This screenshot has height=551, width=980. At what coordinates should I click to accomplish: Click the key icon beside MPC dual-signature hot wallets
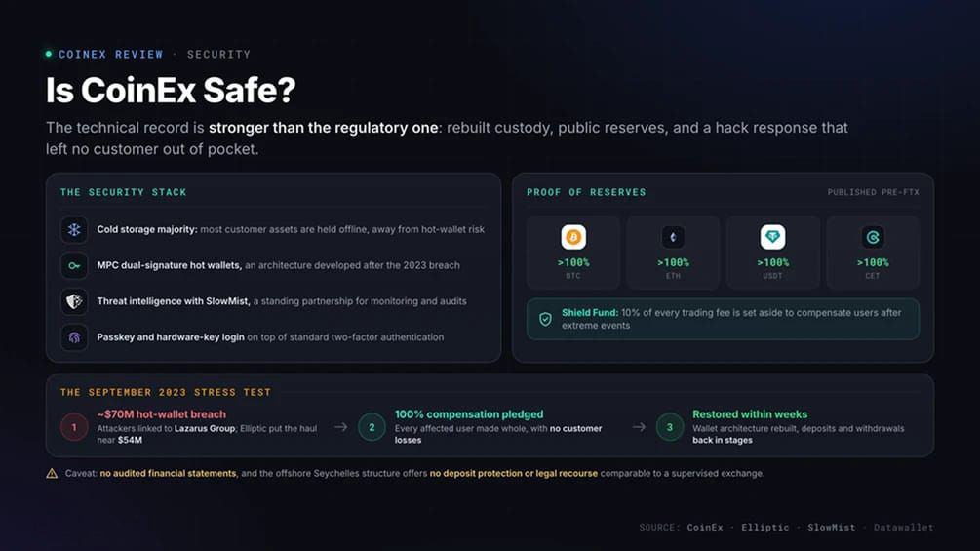click(x=74, y=265)
